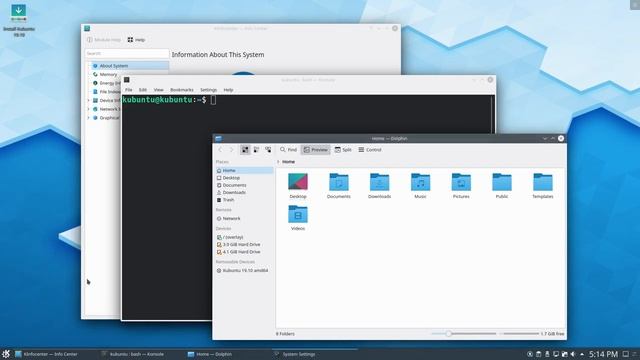This screenshot has height=360, width=640.
Task: Switch Dolphin to Icons view mode
Action: click(245, 150)
